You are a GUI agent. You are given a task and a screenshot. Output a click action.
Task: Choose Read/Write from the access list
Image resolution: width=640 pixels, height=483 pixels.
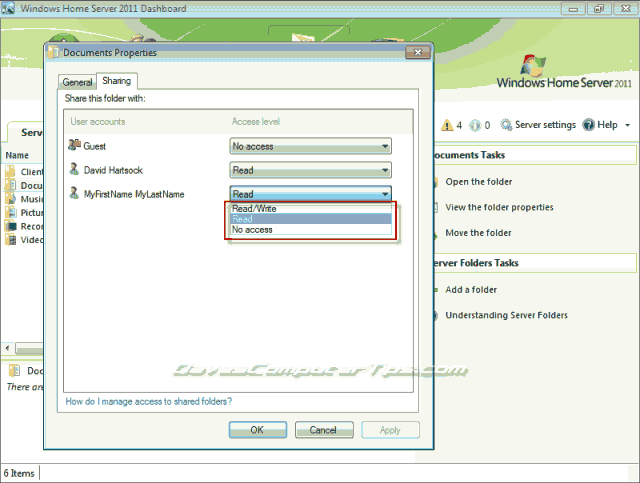click(310, 208)
